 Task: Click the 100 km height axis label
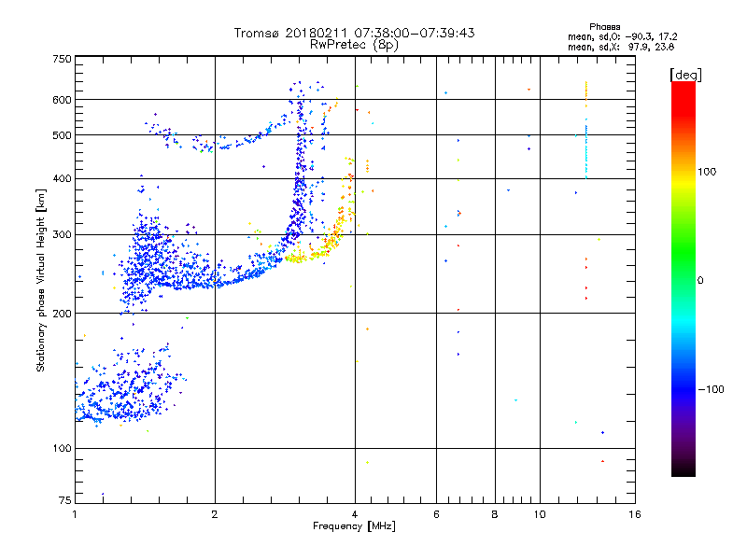62,448
